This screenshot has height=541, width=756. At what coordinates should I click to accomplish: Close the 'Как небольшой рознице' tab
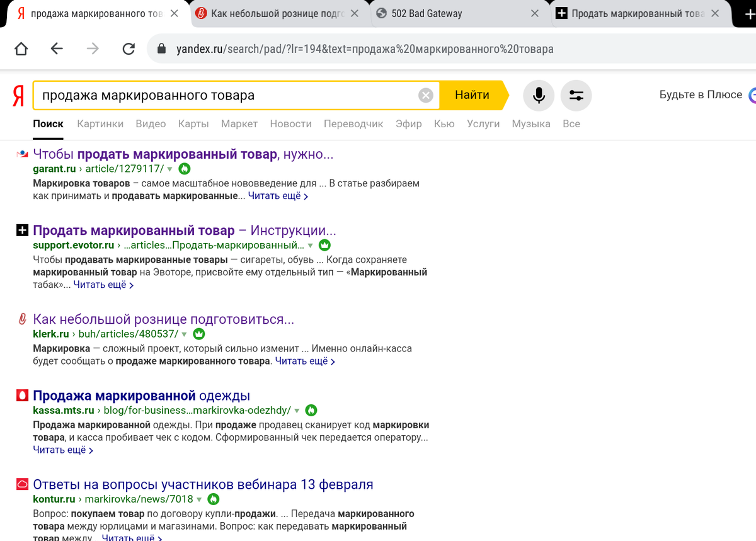(x=355, y=13)
